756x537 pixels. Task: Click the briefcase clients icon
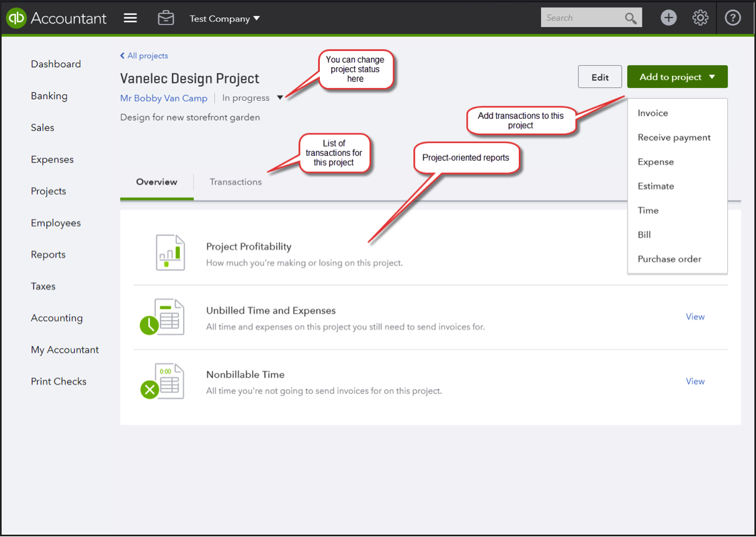(x=166, y=17)
